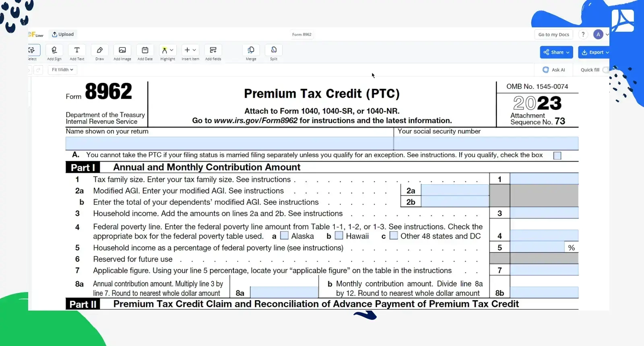Click the 'Reserved for future use' line text
The width and height of the screenshot is (644, 346).
(133, 259)
